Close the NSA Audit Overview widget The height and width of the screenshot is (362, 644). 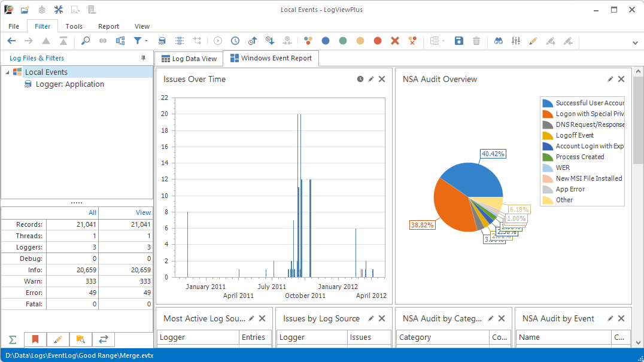point(621,79)
